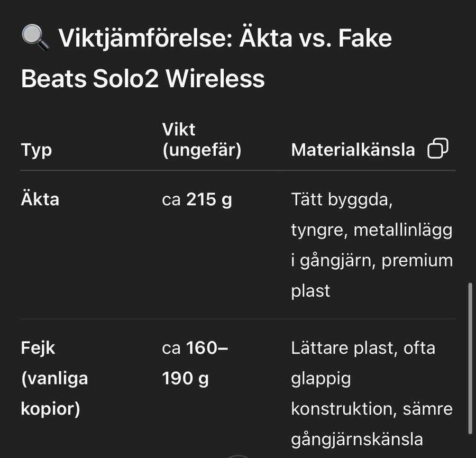This screenshot has width=476, height=458.
Task: Click the word "glappig" in Fejk row
Action: click(321, 379)
